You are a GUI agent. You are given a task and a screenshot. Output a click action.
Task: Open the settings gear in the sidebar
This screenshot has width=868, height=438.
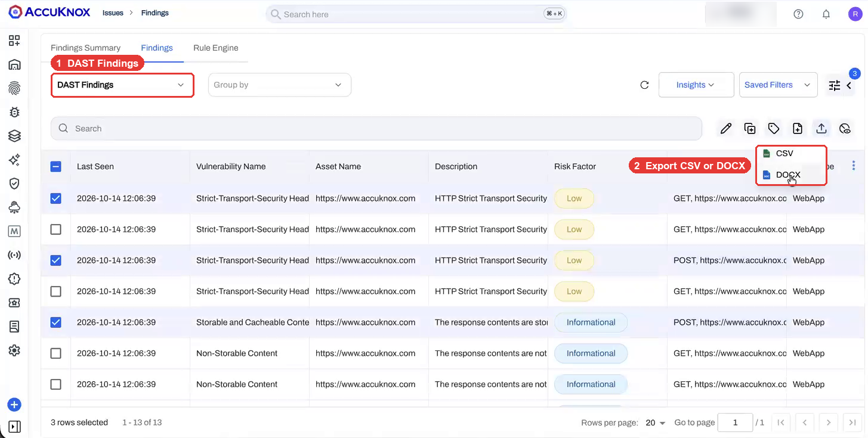pyautogui.click(x=14, y=350)
